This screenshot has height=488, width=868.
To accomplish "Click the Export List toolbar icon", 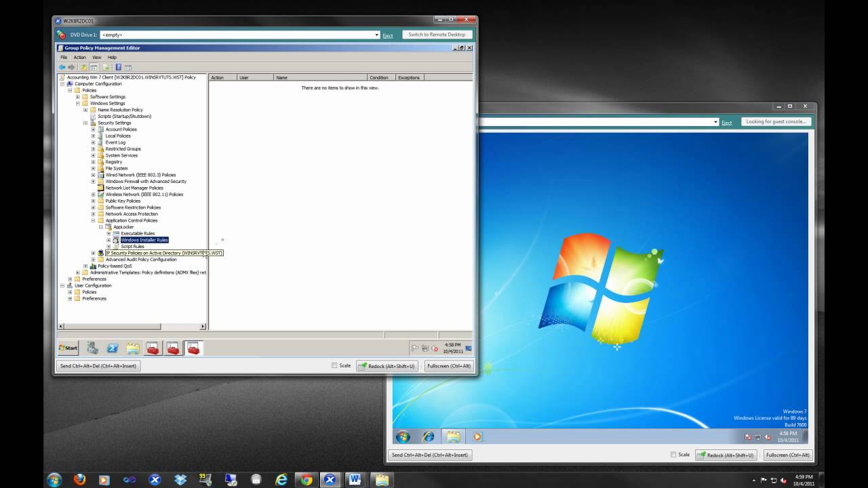I will coord(106,67).
